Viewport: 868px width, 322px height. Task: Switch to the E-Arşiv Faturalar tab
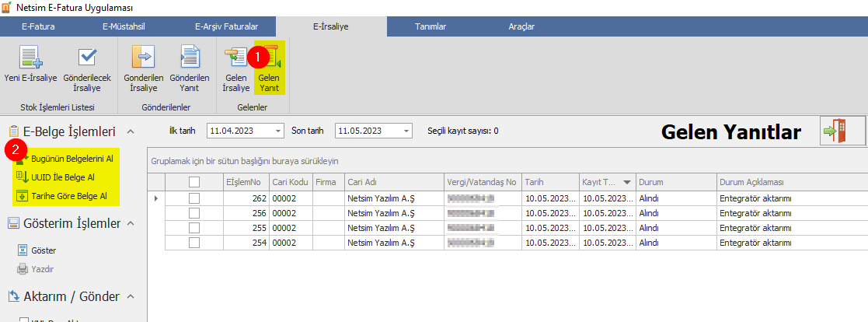pos(226,26)
